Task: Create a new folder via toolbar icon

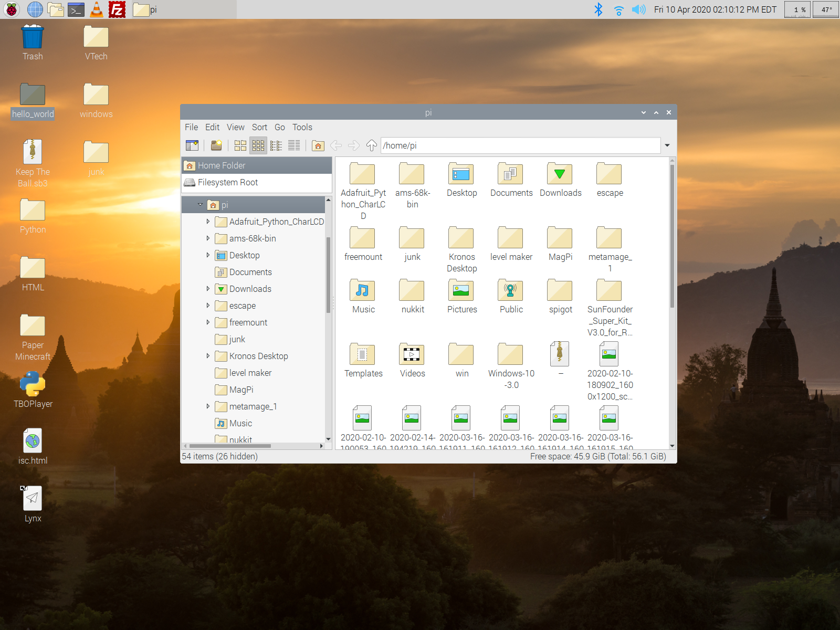Action: [x=216, y=145]
